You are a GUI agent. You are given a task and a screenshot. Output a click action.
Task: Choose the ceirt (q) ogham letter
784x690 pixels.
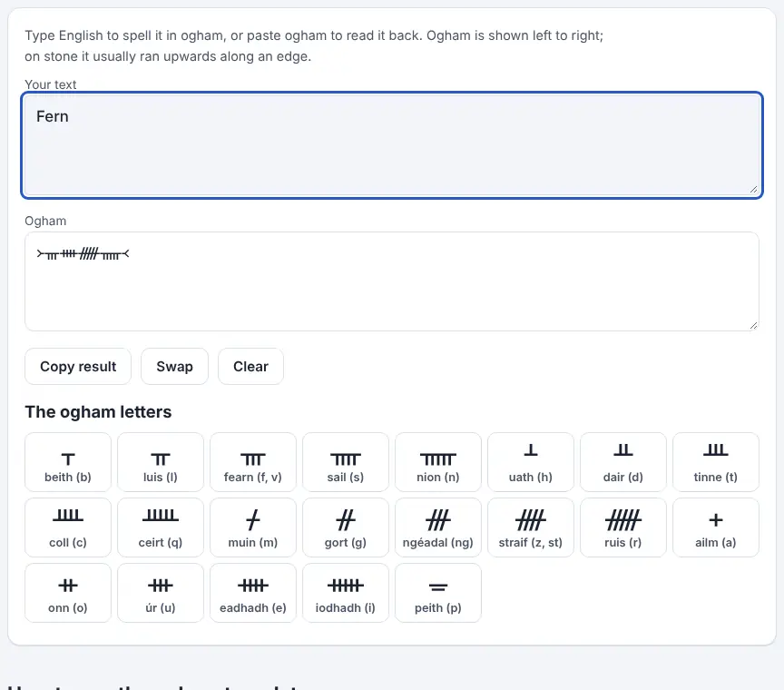[161, 527]
